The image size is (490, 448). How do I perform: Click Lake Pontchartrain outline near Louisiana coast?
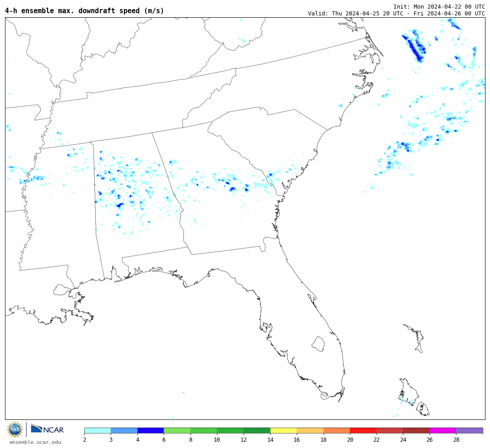point(62,290)
